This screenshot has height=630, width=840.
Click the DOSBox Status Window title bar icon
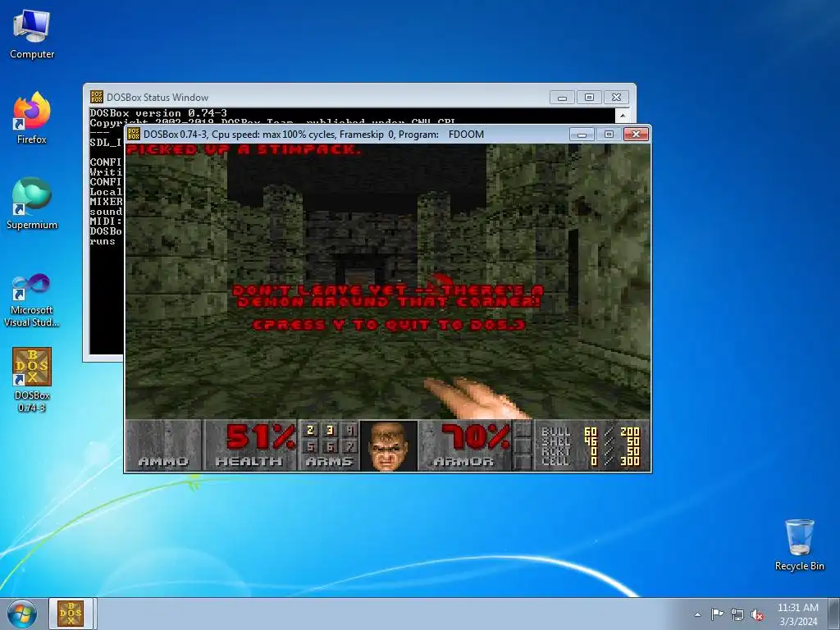(97, 97)
